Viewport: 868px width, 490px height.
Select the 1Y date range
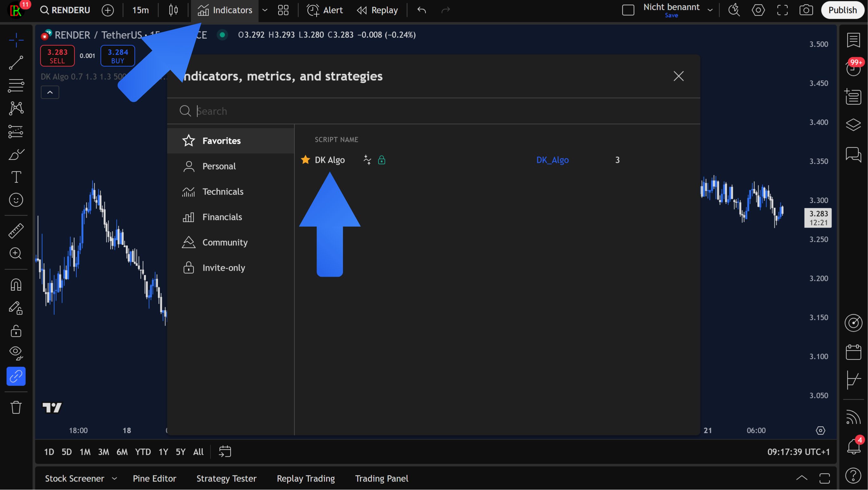coord(163,452)
